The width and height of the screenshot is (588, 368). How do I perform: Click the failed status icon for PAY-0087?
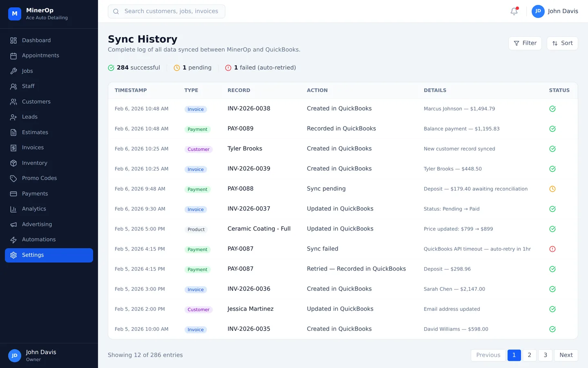point(552,249)
